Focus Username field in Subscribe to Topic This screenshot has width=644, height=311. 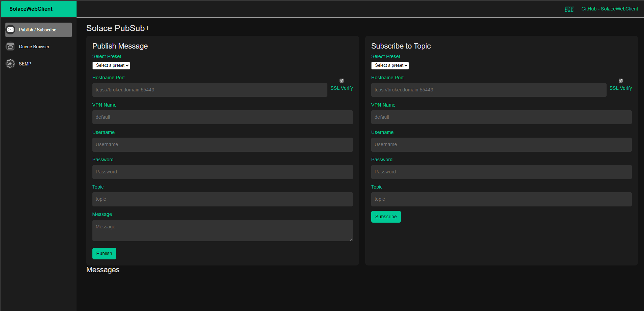pos(501,144)
